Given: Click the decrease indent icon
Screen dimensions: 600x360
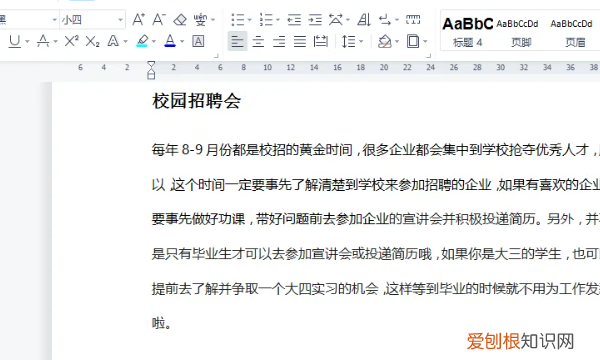Looking at the screenshot, I should [x=294, y=20].
